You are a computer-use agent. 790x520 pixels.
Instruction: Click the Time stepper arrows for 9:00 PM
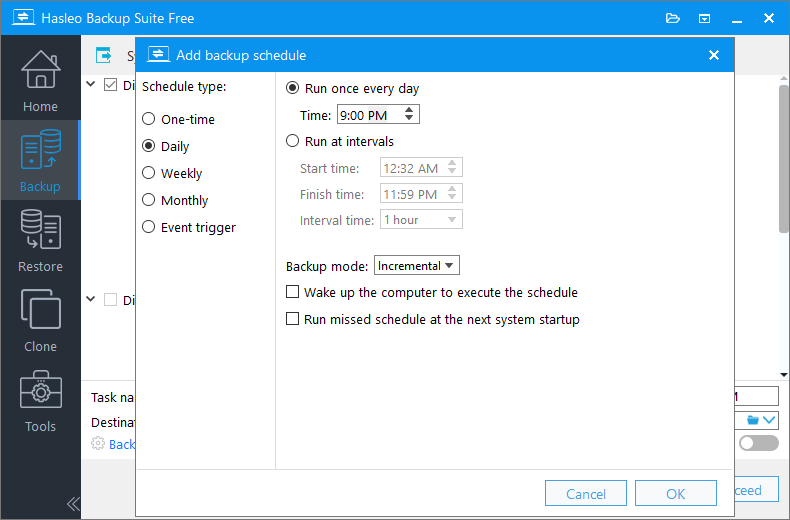pos(409,114)
